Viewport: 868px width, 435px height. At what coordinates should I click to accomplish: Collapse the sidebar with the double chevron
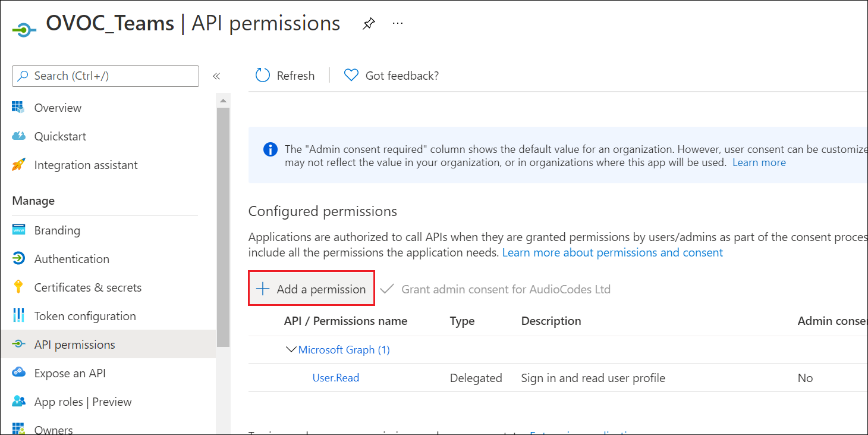click(216, 76)
